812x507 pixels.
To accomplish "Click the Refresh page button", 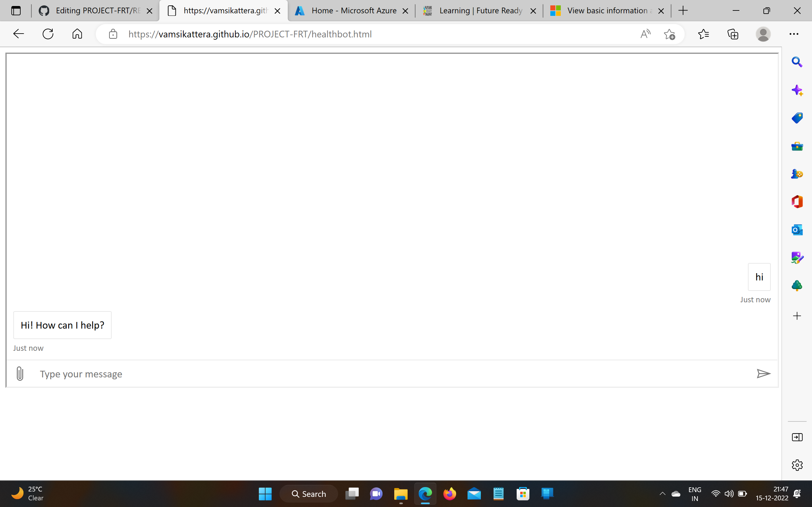I will pyautogui.click(x=48, y=34).
